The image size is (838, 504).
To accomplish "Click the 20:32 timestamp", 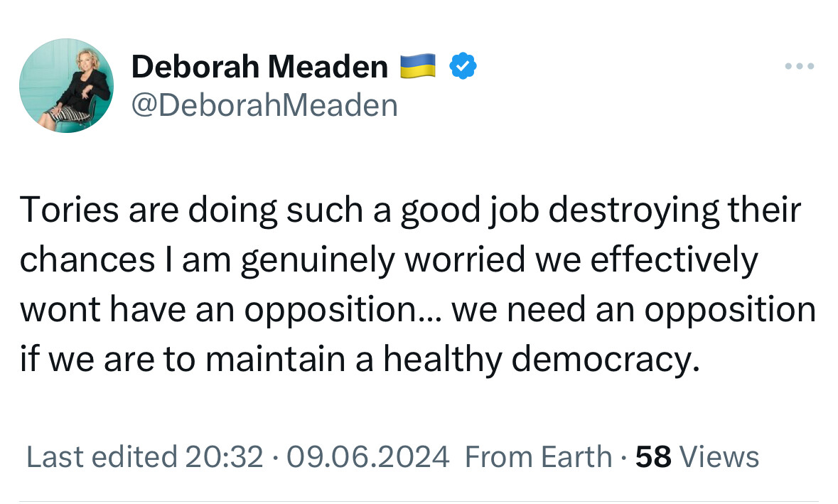I will click(224, 456).
